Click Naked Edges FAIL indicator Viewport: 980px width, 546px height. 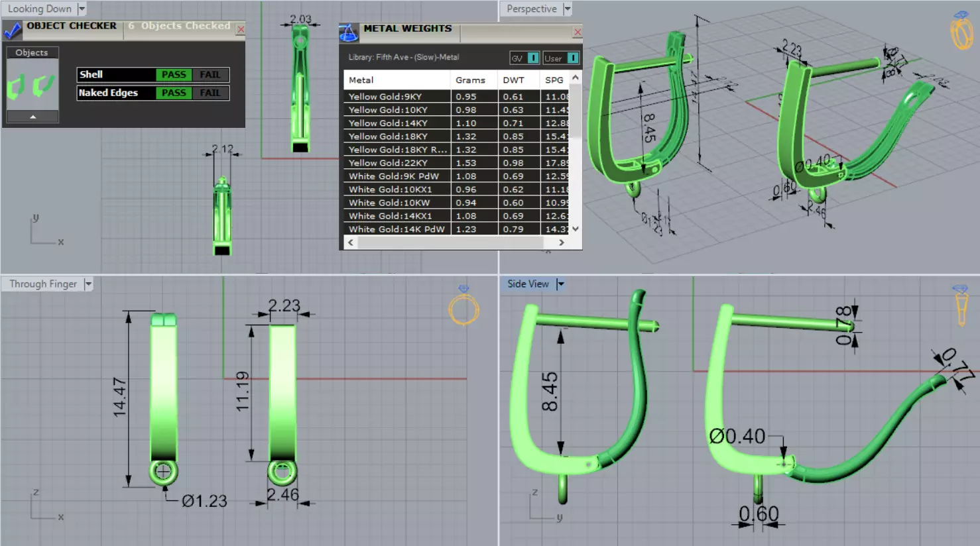pos(210,93)
